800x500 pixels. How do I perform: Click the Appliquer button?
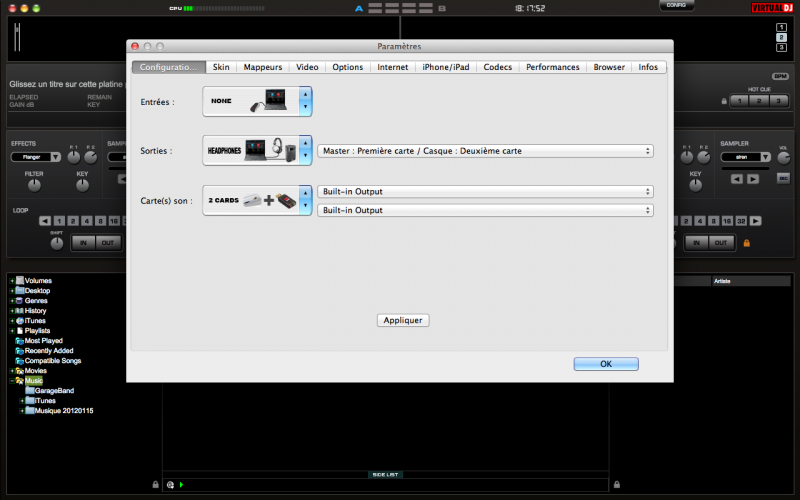pyautogui.click(x=404, y=320)
